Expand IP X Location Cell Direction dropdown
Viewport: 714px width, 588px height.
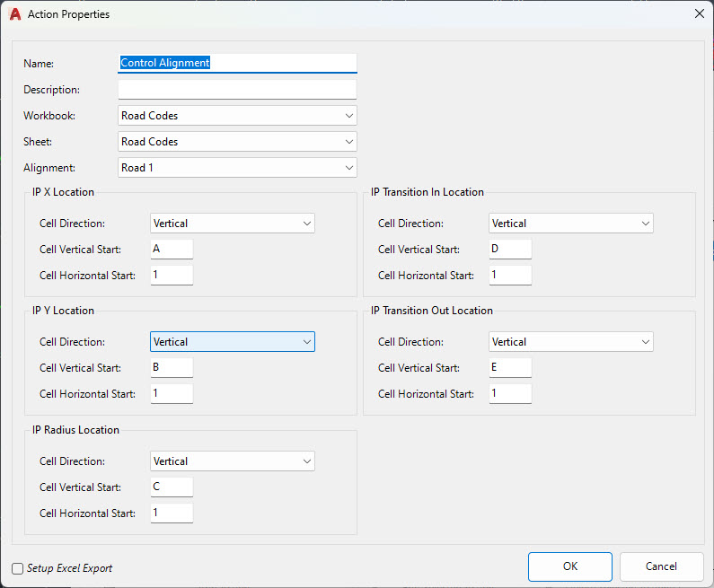[233, 224]
